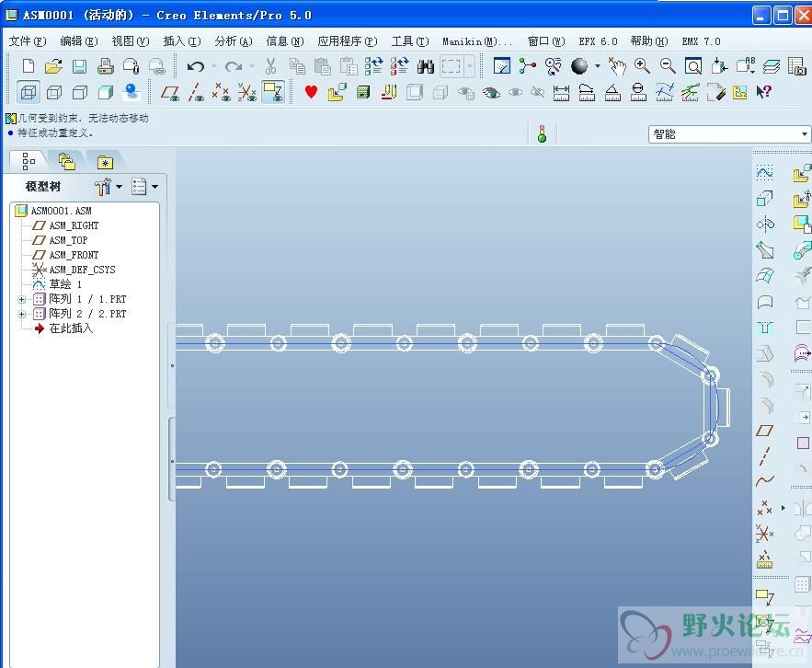Open the 文件(F) menu

(x=28, y=41)
